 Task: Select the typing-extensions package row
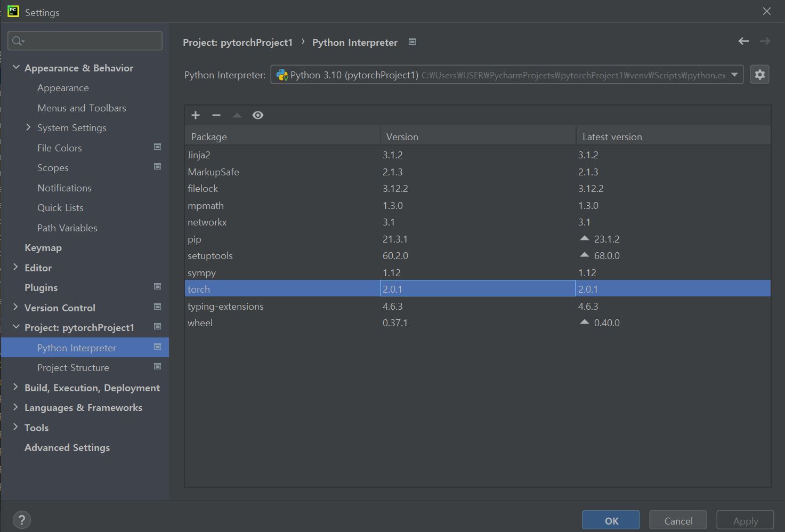pyautogui.click(x=478, y=306)
